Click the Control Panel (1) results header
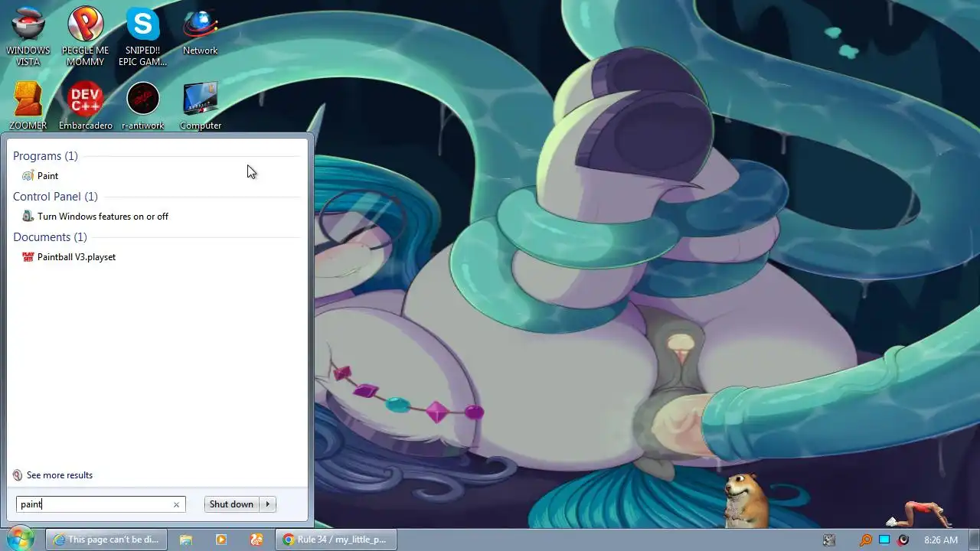980x551 pixels. coord(55,197)
